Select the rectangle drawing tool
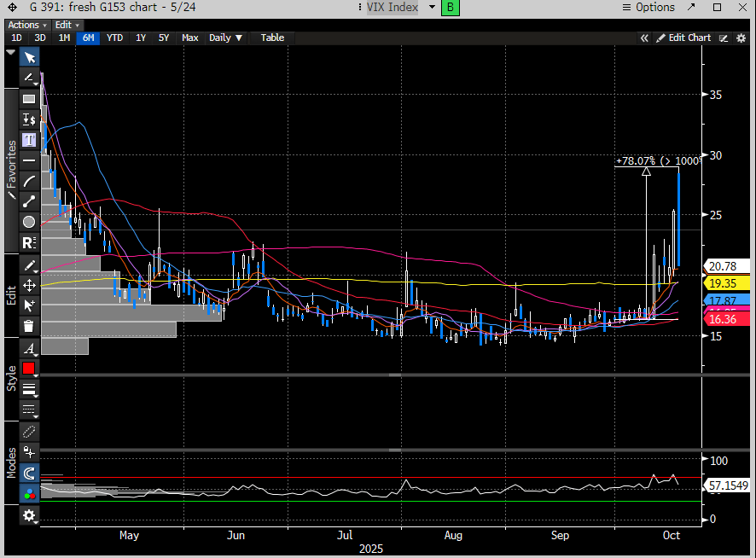The image size is (756, 558). coord(29,99)
